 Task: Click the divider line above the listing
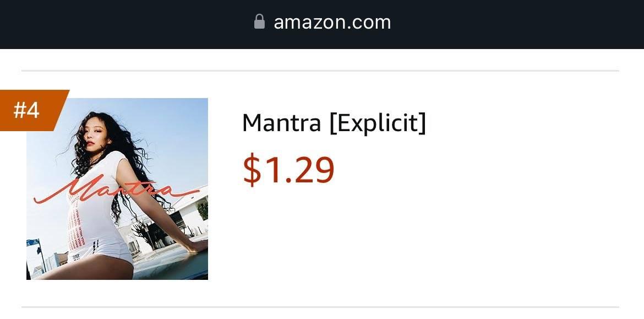[x=320, y=71]
